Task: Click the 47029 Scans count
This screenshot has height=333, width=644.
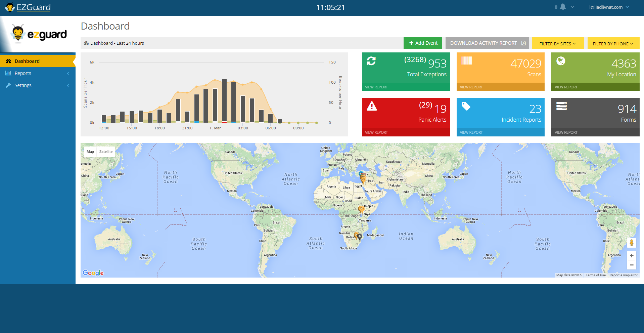Action: pos(526,64)
